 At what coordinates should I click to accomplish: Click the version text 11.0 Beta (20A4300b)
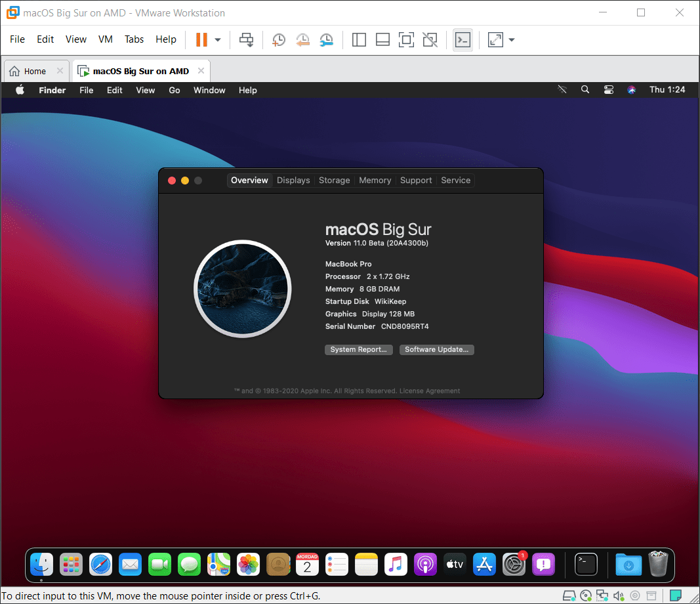[390, 243]
